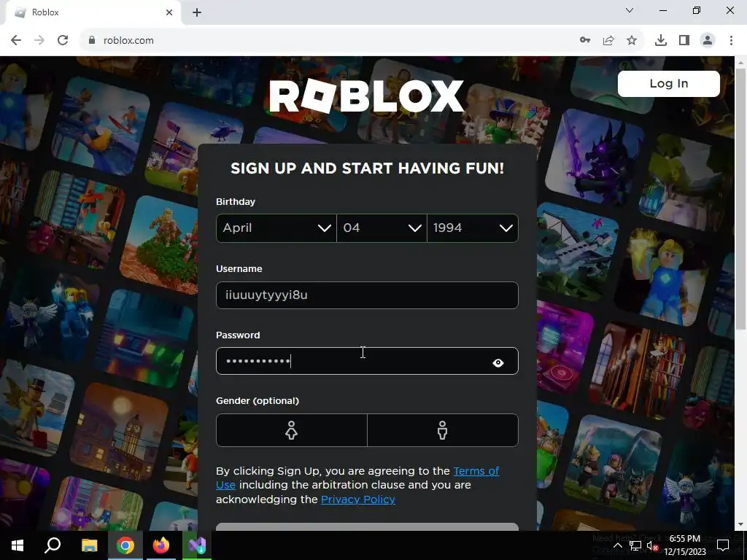The width and height of the screenshot is (747, 560).
Task: Click the Log In button
Action: 668,83
